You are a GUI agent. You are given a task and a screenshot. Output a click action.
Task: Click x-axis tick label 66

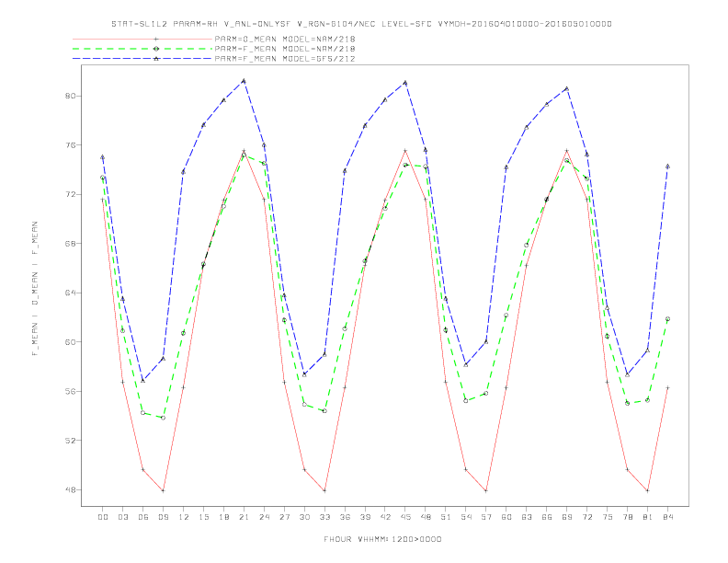[x=547, y=517]
